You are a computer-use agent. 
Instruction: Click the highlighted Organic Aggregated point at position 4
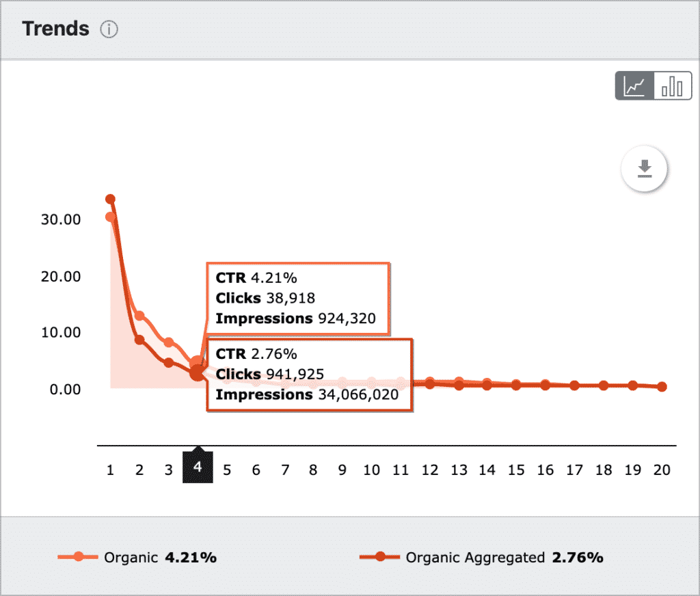coord(198,373)
